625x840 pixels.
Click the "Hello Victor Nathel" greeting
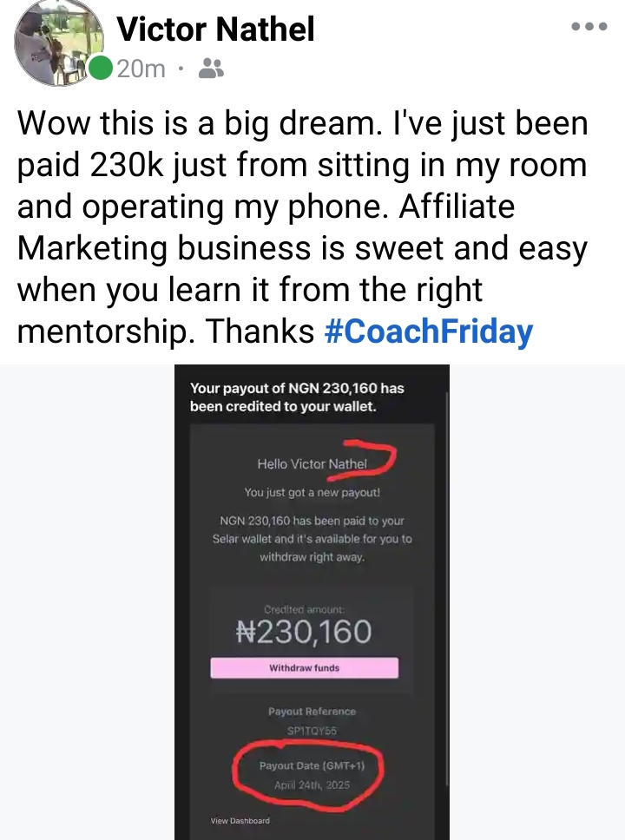(312, 464)
